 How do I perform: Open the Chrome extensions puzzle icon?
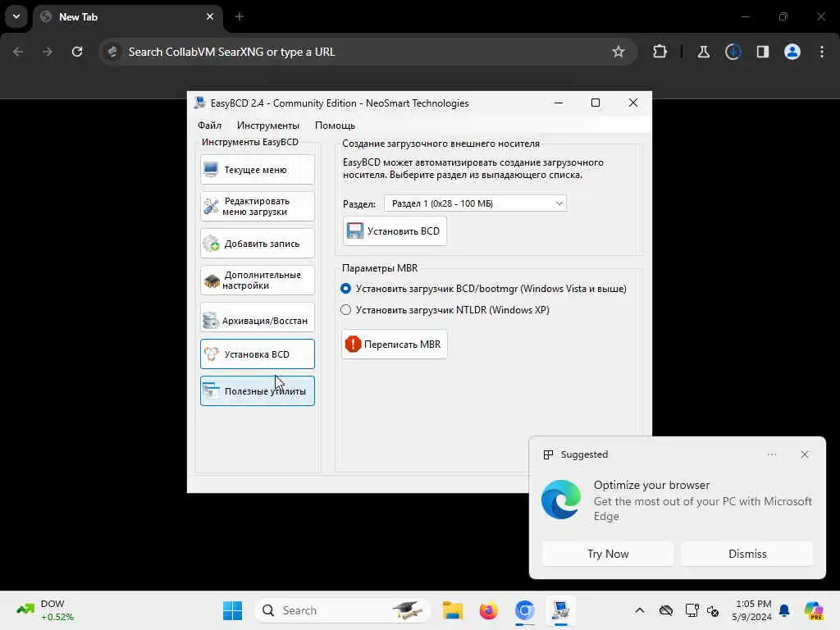click(x=660, y=52)
